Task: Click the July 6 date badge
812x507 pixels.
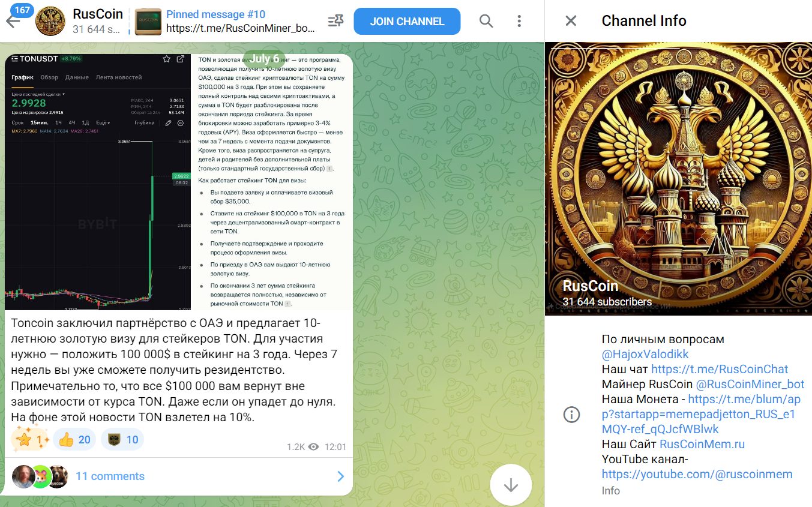Action: point(265,59)
